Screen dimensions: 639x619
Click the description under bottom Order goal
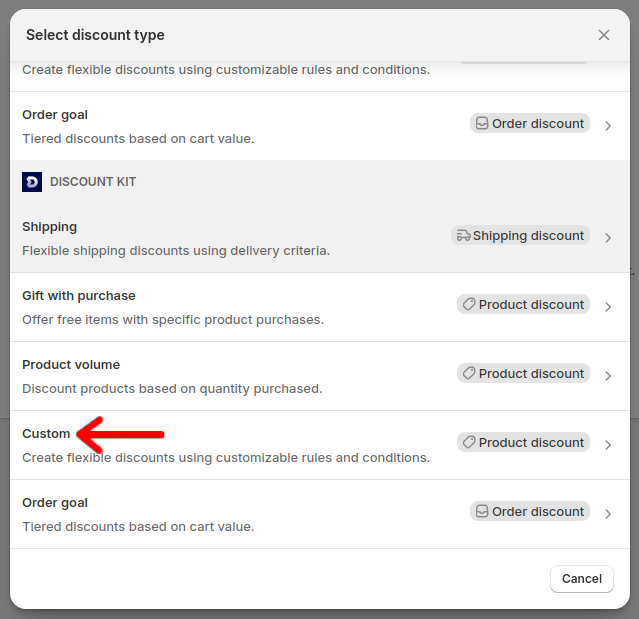tap(138, 526)
